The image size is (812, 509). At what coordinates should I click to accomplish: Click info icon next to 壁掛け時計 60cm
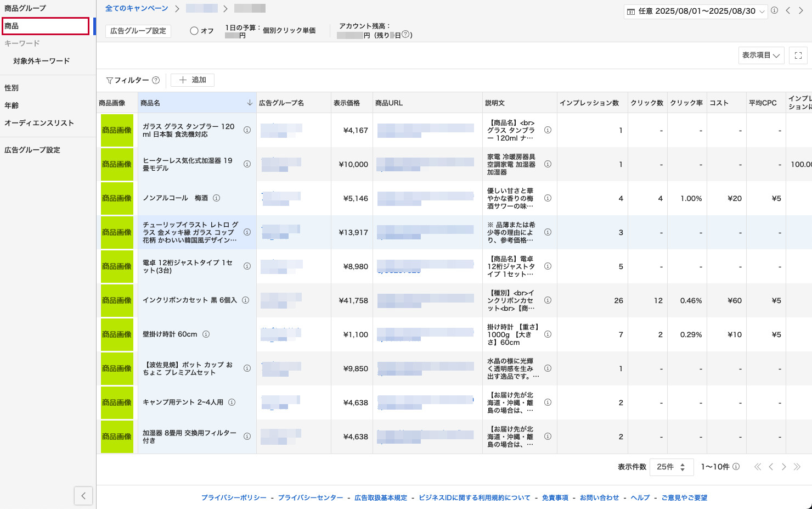pyautogui.click(x=206, y=334)
